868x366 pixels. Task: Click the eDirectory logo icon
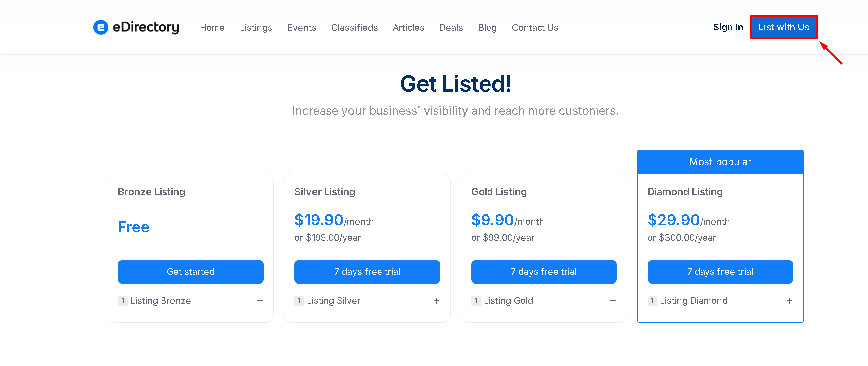(101, 27)
